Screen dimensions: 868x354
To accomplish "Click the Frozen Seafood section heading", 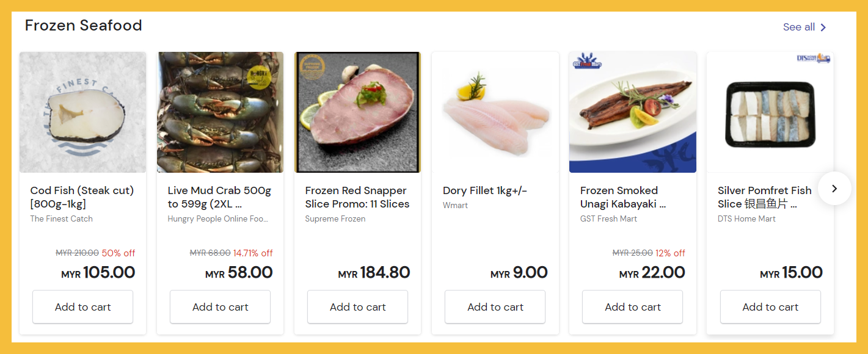I will [x=84, y=26].
